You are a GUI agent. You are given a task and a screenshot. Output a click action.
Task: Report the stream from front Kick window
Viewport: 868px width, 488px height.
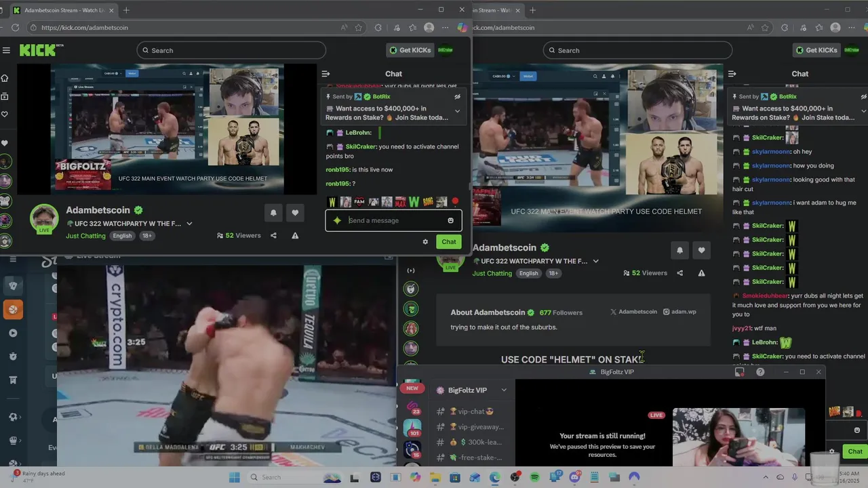tap(295, 236)
